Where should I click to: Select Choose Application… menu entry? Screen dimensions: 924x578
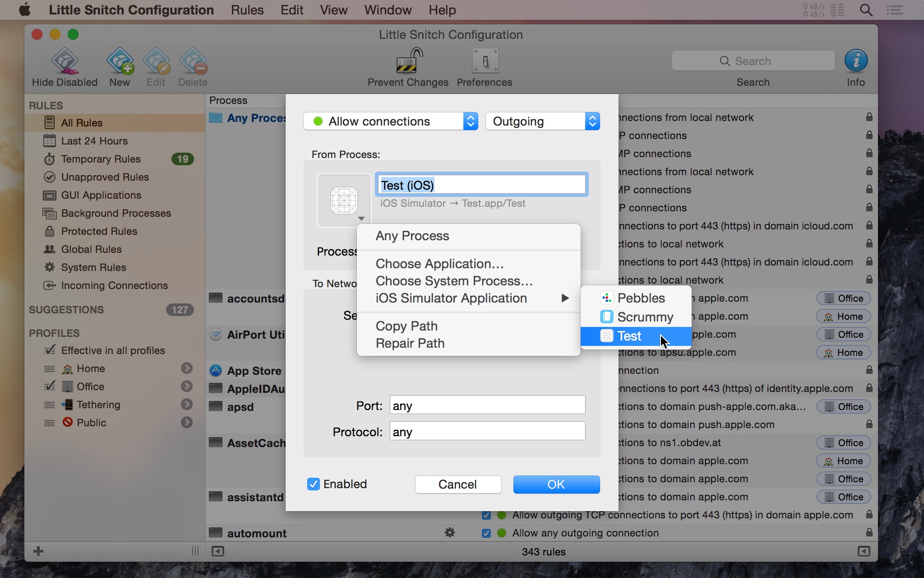pyautogui.click(x=469, y=264)
